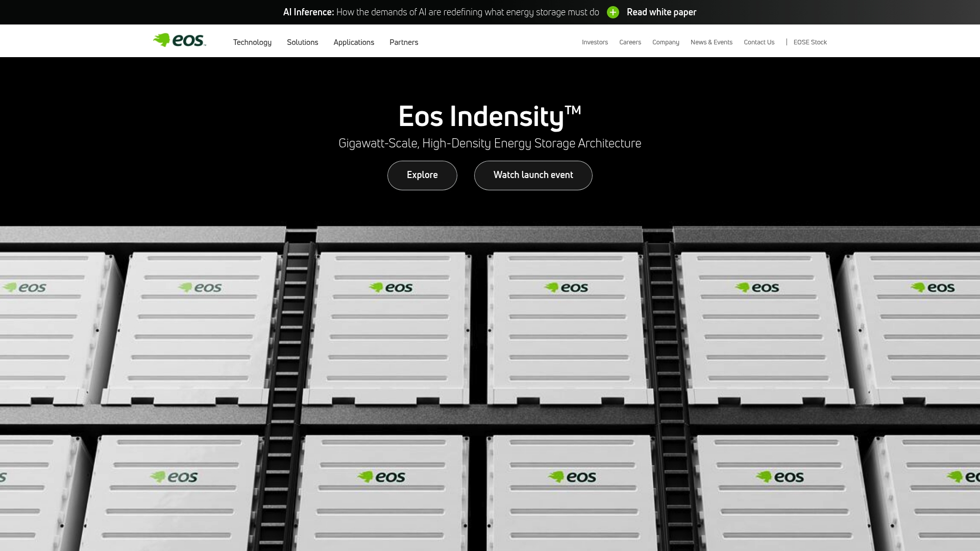Click the Contact Us link
This screenshot has width=980, height=551.
[759, 42]
